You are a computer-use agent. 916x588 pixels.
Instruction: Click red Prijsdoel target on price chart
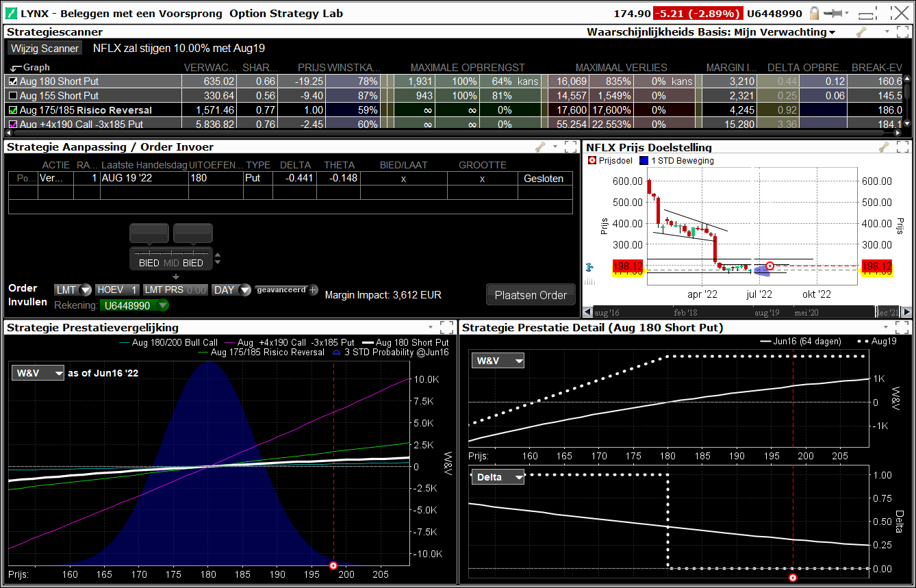(x=770, y=266)
